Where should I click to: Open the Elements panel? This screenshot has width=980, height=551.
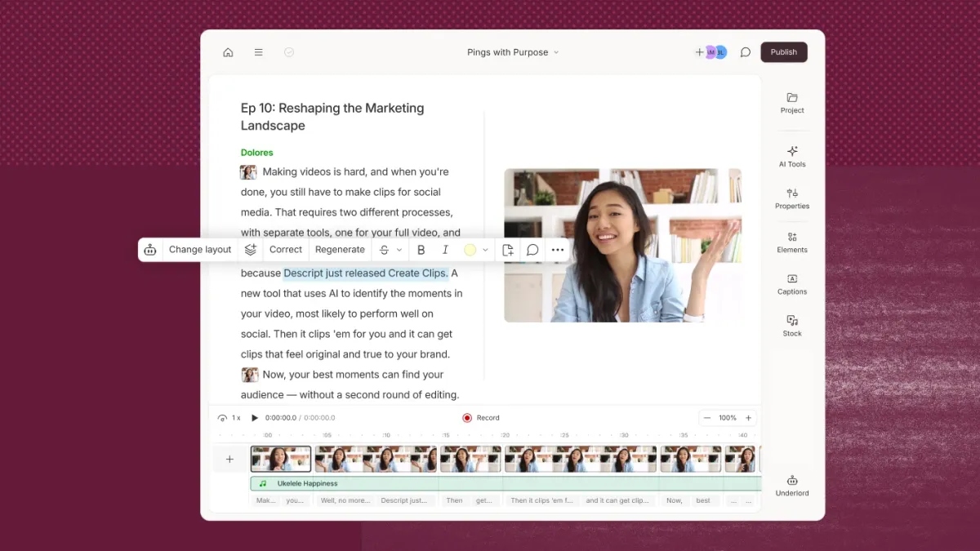(792, 242)
